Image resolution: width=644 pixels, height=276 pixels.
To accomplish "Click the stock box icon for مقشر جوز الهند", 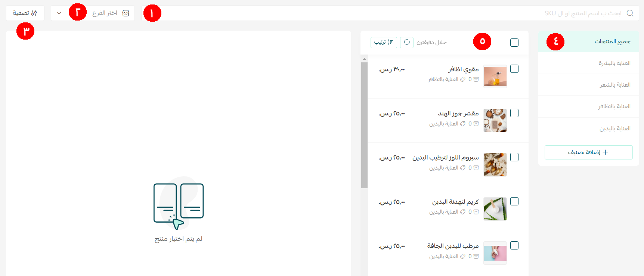I will (x=476, y=124).
